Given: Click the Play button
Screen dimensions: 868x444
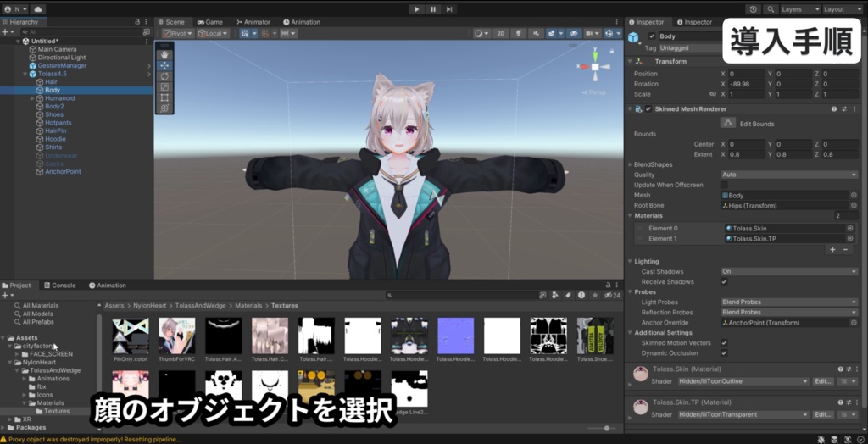Looking at the screenshot, I should [x=416, y=9].
